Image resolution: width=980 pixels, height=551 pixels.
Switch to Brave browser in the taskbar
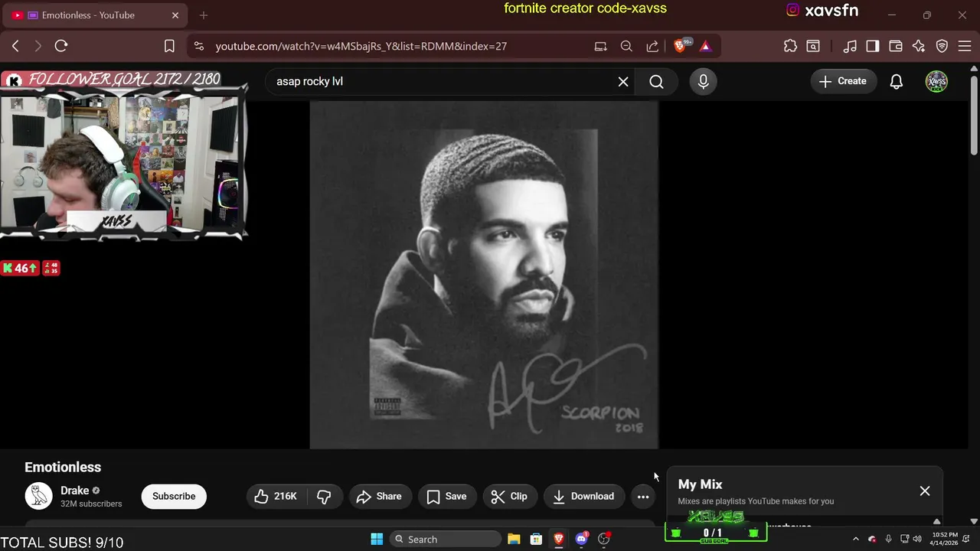559,539
